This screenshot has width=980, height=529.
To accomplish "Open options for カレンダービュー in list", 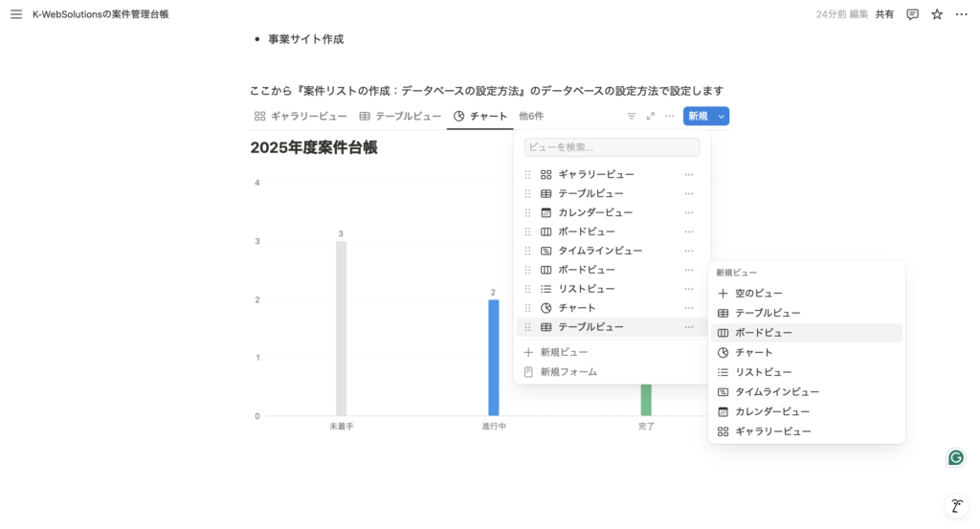I will click(x=688, y=212).
